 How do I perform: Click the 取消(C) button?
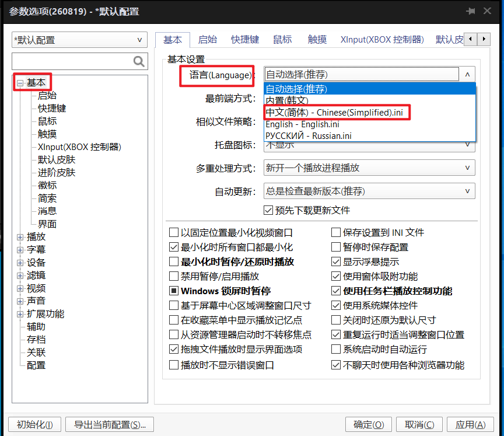click(x=419, y=424)
